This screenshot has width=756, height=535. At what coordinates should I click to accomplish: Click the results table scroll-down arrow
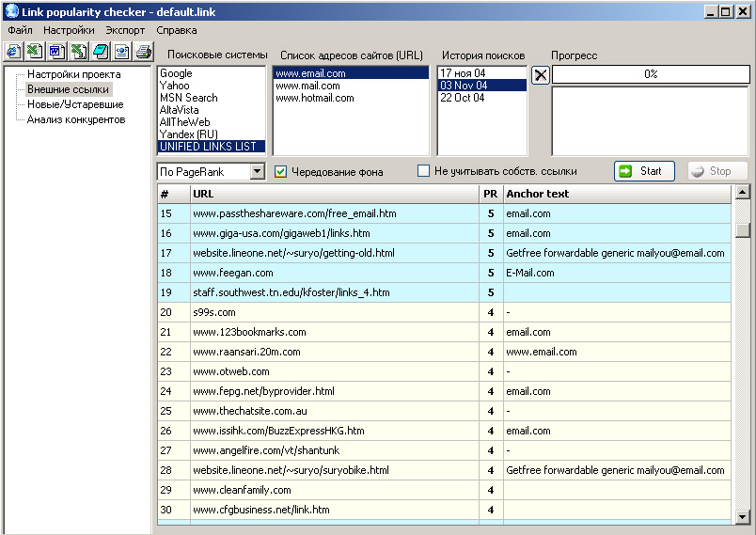(742, 516)
